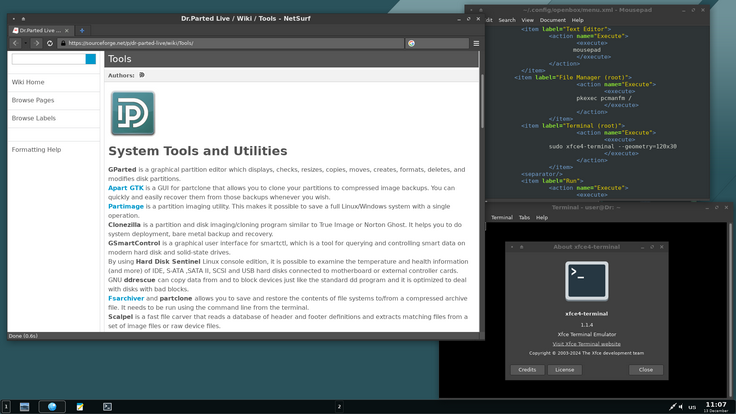Click the wiki search input box
The height and width of the screenshot is (414, 736).
click(48, 59)
